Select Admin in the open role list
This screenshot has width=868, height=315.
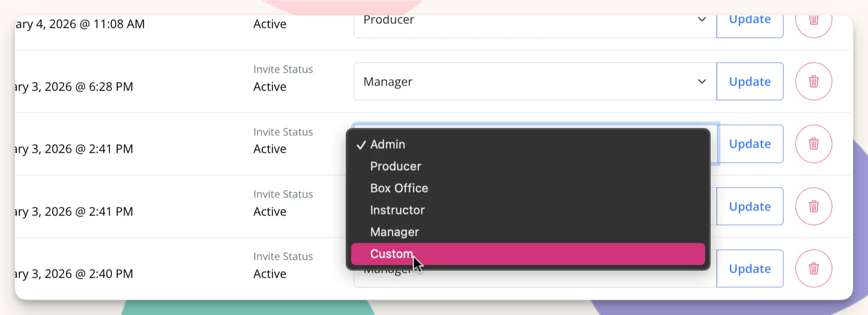388,144
